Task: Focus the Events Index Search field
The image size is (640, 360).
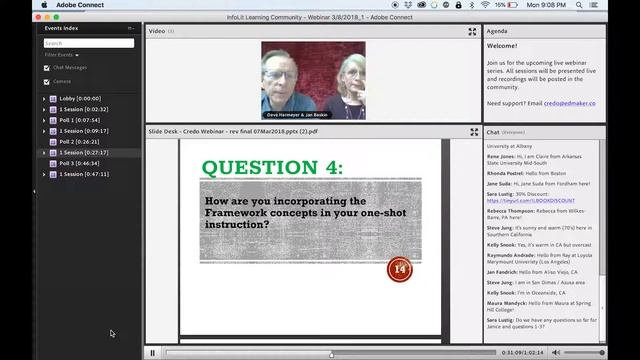Action: 89,43
